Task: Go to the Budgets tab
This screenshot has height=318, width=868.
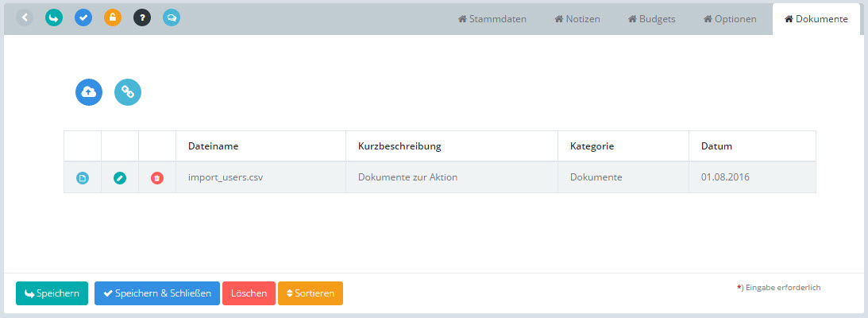Action: 651,19
